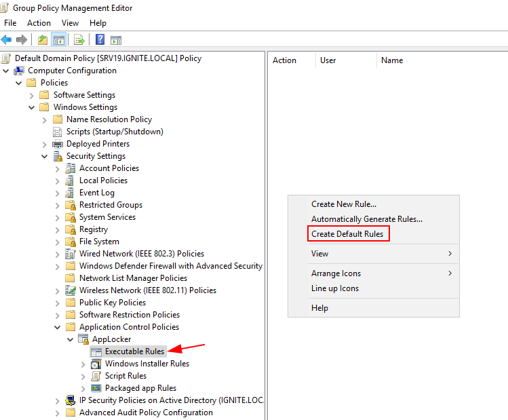The height and width of the screenshot is (420, 508).
Task: Click the Scripts (Startup/Shutdown) icon
Action: pyautogui.click(x=58, y=132)
